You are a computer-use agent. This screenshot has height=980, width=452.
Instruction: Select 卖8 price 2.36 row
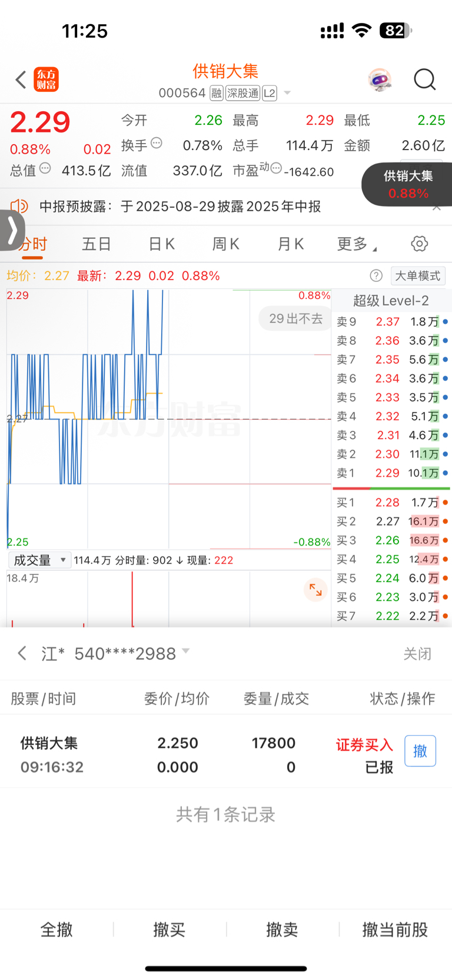pyautogui.click(x=393, y=341)
